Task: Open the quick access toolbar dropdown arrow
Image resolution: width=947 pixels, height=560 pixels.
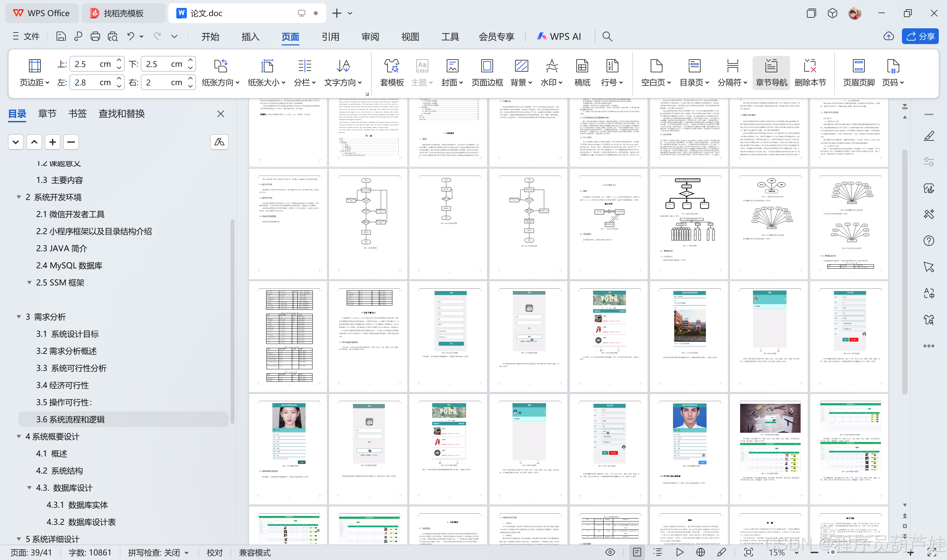Action: click(174, 37)
